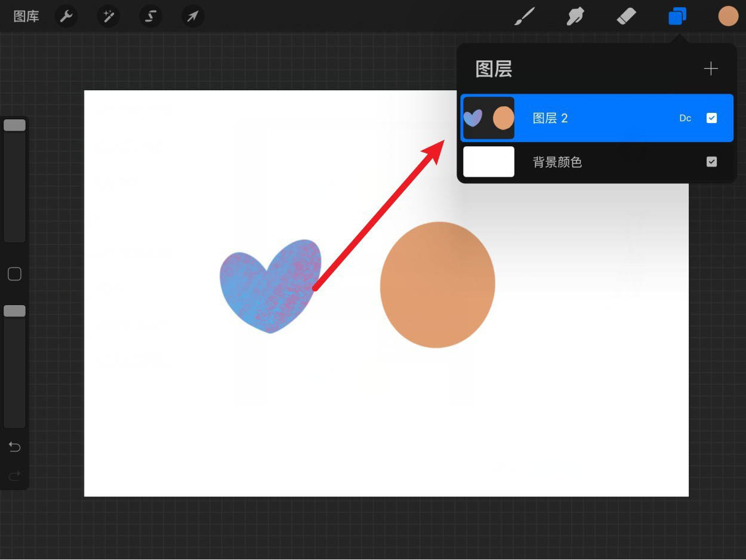Uncheck the 背景颜色 visibility checkbox
This screenshot has height=560, width=746.
[711, 162]
